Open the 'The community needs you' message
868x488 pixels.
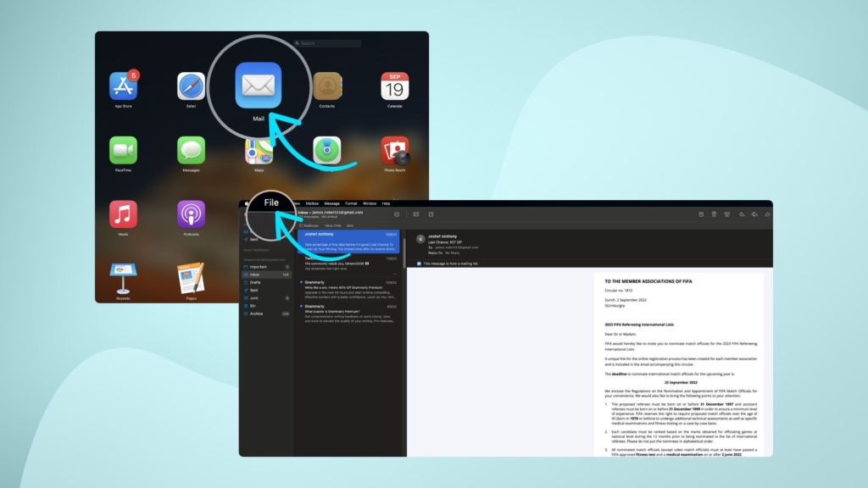pos(348,264)
